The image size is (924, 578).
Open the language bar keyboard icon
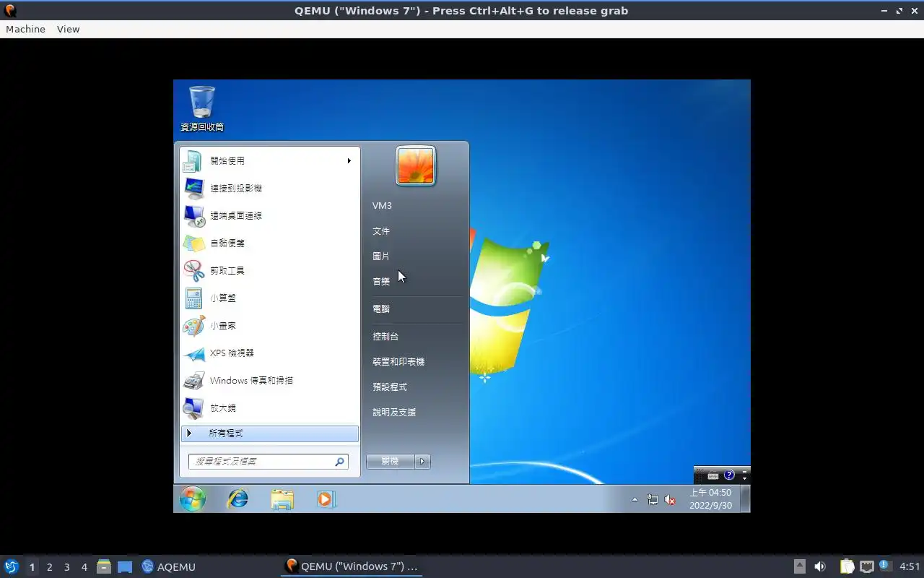713,475
